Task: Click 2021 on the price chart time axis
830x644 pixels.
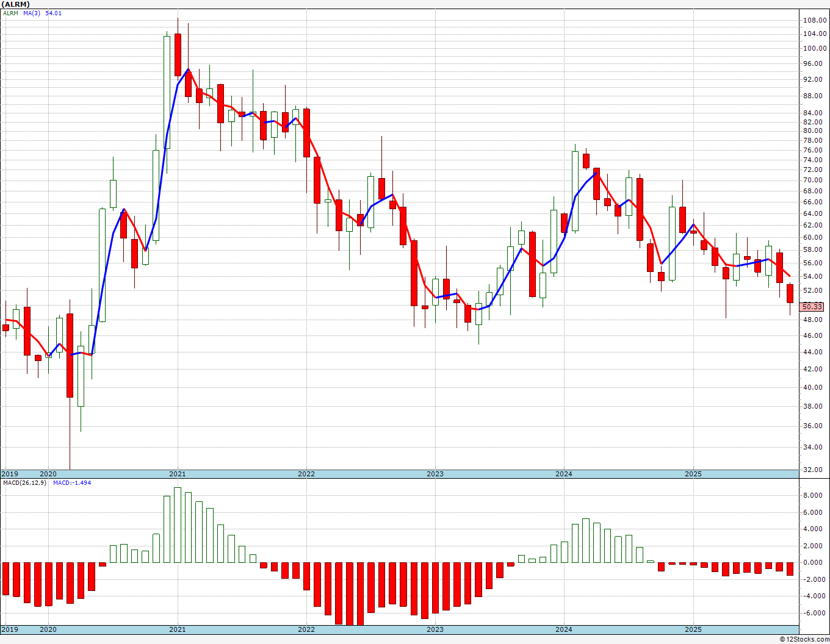Action: pyautogui.click(x=177, y=474)
